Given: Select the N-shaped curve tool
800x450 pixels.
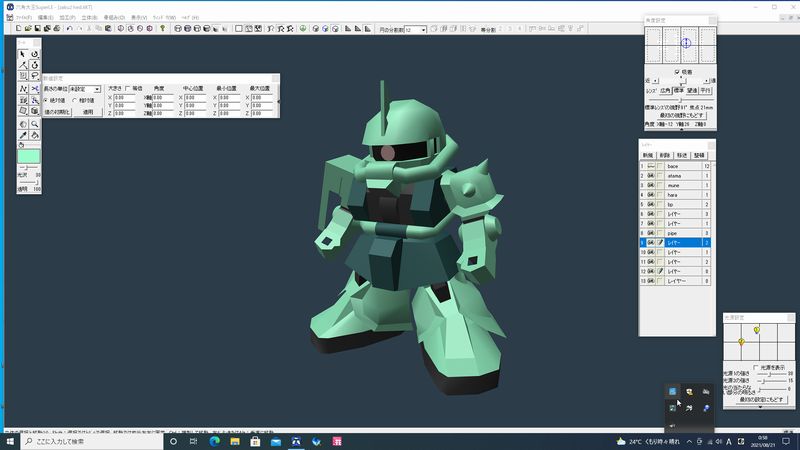Looking at the screenshot, I should [x=23, y=89].
